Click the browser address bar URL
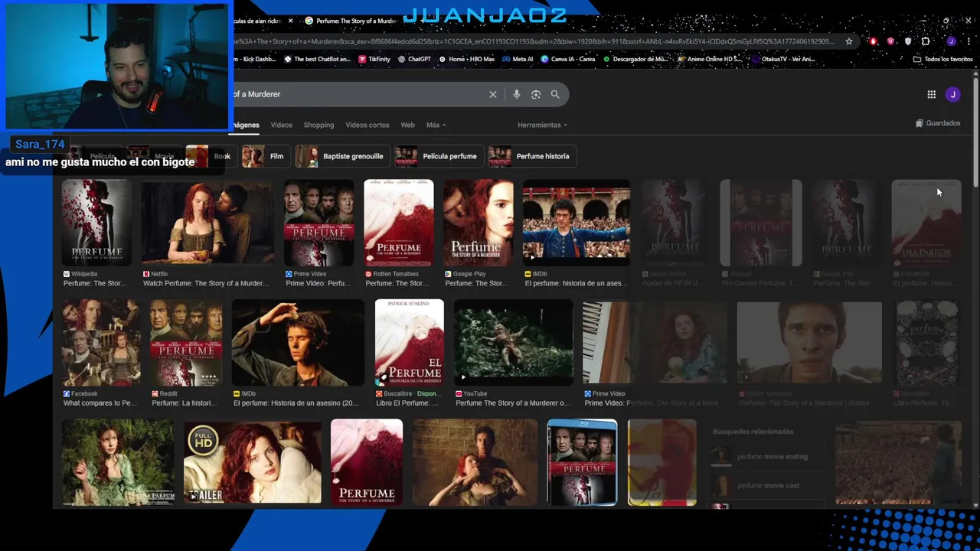 (x=533, y=41)
